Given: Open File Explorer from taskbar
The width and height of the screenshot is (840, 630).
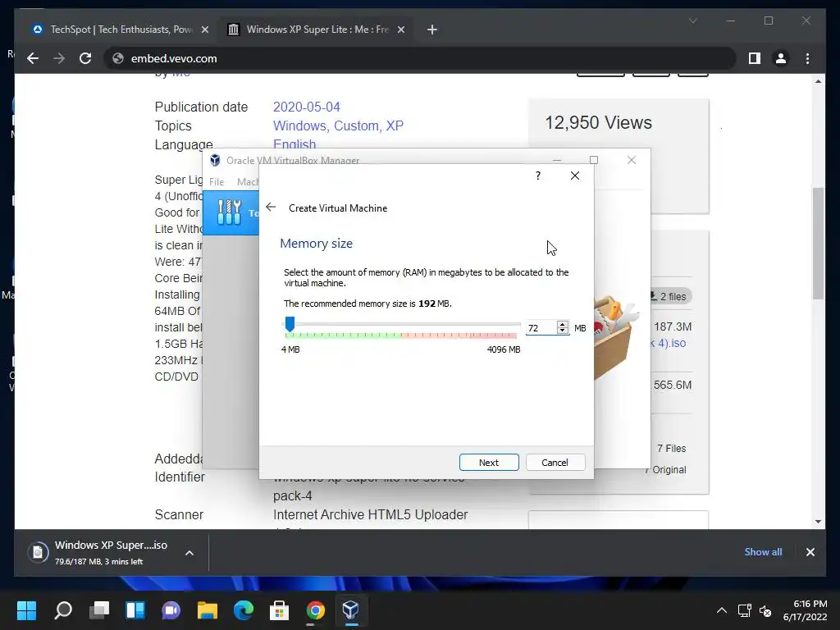Looking at the screenshot, I should click(x=208, y=609).
